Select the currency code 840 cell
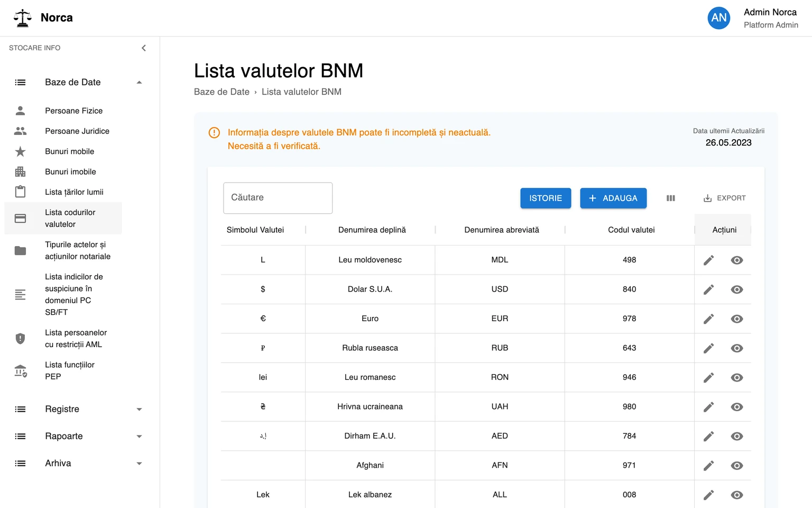The width and height of the screenshot is (812, 508). [x=629, y=289]
